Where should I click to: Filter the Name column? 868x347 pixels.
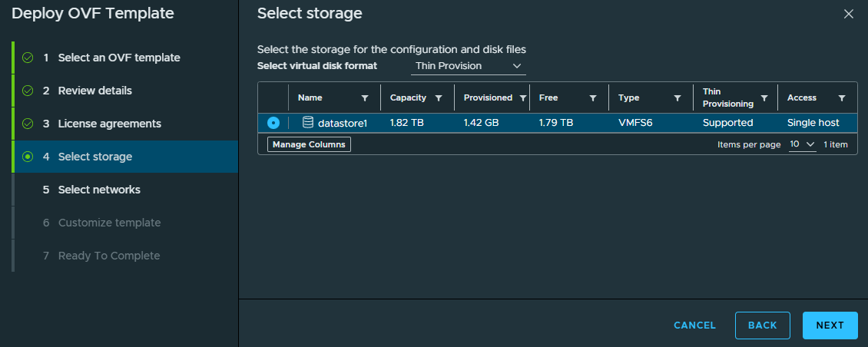[x=364, y=98]
